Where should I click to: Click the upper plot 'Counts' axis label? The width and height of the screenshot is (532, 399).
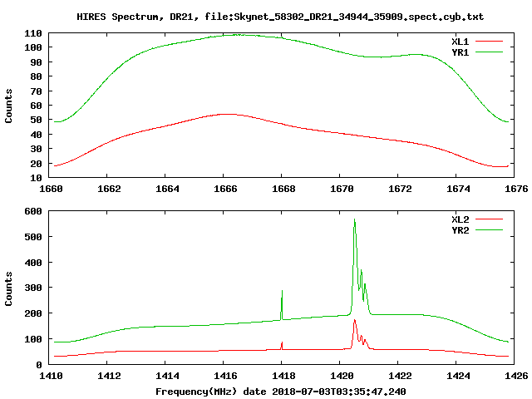point(8,106)
